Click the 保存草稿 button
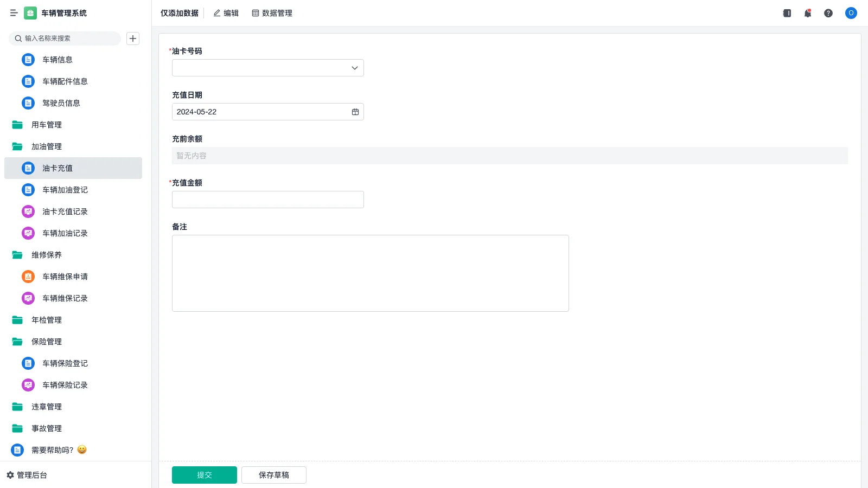 pyautogui.click(x=274, y=475)
